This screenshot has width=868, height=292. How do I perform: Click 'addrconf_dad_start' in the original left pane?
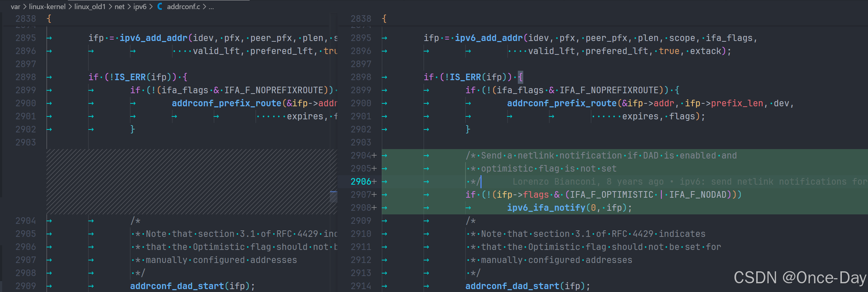pyautogui.click(x=177, y=286)
